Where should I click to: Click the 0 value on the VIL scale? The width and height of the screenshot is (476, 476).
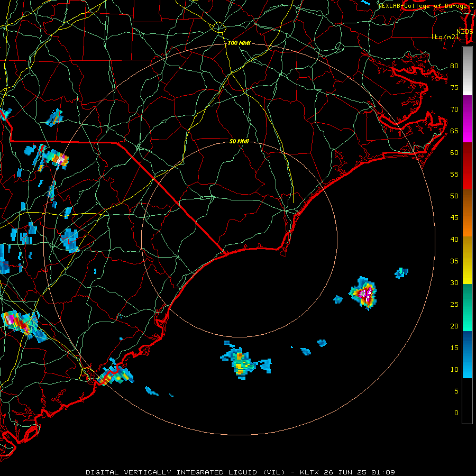coord(456,413)
